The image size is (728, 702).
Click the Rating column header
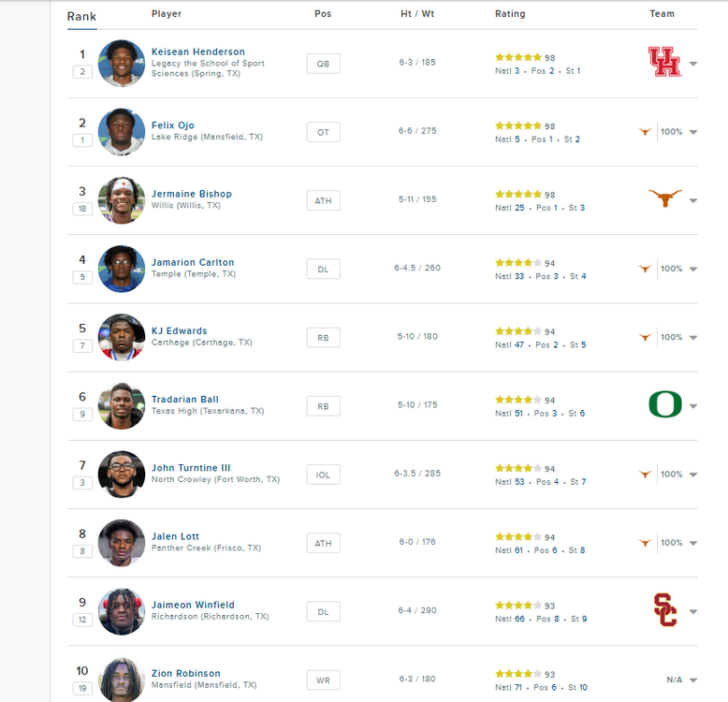[510, 14]
